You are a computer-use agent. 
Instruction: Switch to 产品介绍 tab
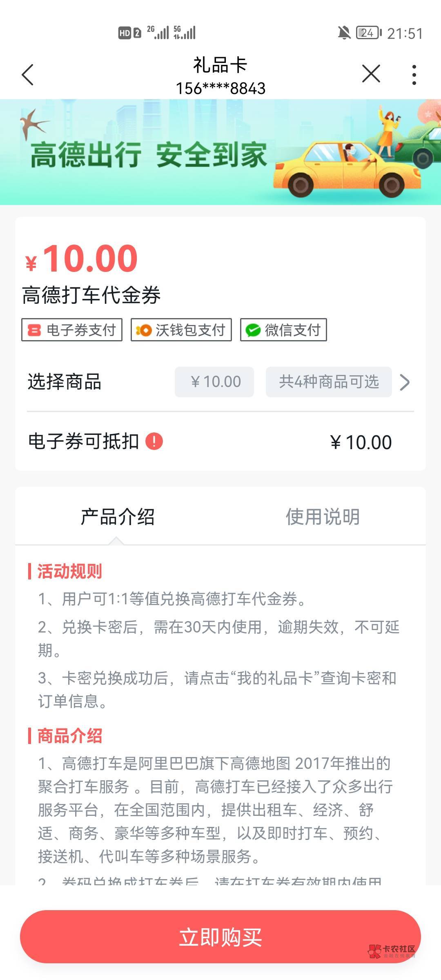(x=118, y=517)
